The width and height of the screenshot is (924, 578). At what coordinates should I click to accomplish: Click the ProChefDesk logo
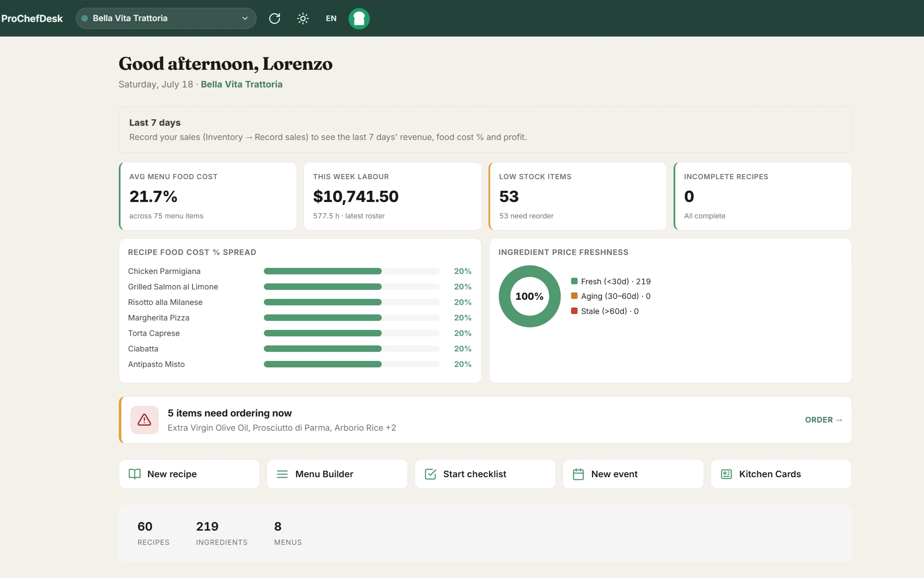click(32, 19)
